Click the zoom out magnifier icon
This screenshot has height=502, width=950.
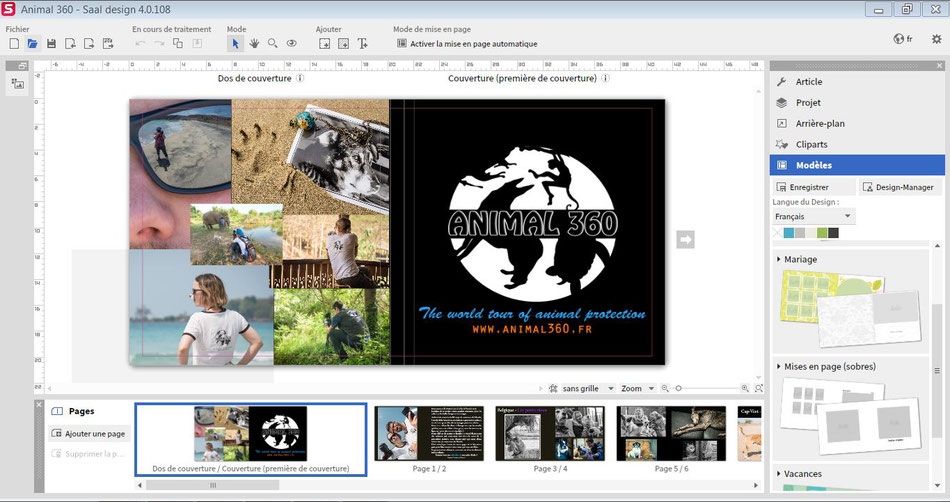coord(665,389)
